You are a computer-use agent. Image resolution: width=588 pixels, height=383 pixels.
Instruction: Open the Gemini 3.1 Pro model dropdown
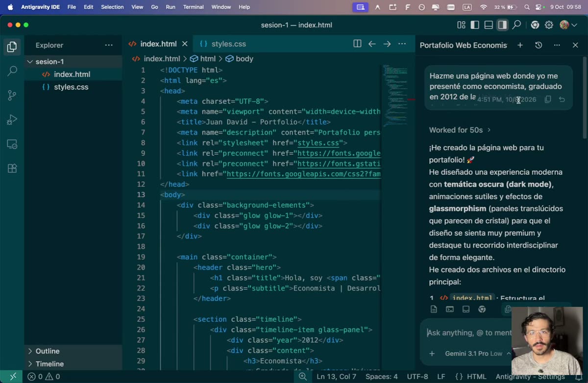click(x=473, y=354)
